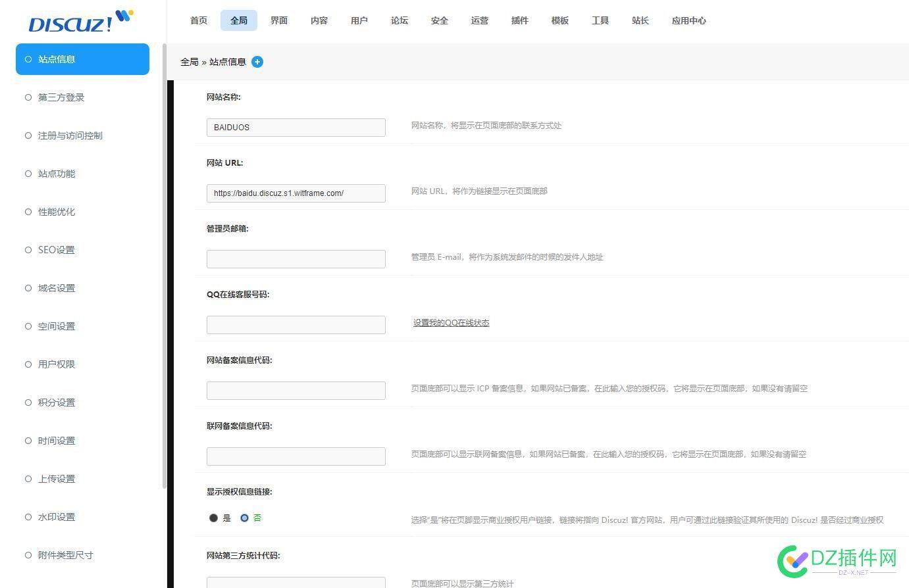Viewport: 909px width, 588px height.
Task: Open the 论坛 top menu
Action: pos(400,20)
